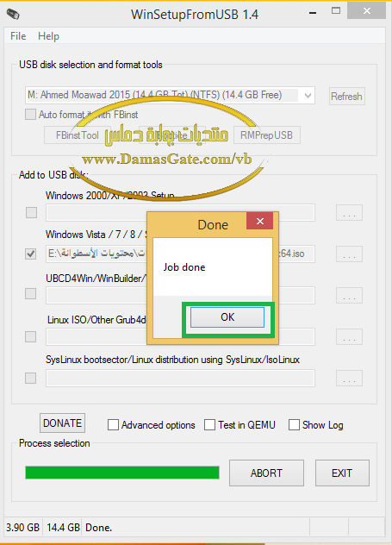Click the WinSetupFromUSB app icon in title bar
392x545 pixels.
(x=13, y=15)
